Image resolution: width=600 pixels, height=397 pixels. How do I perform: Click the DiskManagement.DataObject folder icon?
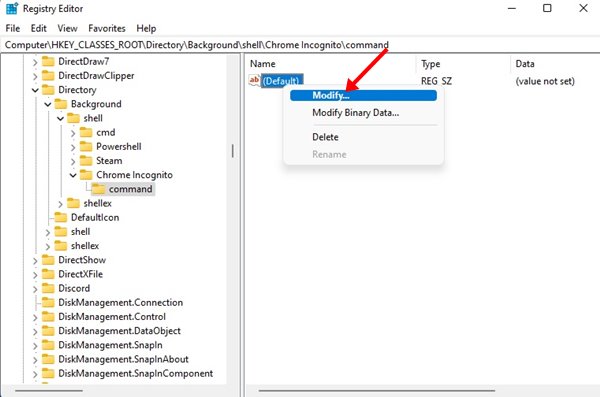click(48, 330)
